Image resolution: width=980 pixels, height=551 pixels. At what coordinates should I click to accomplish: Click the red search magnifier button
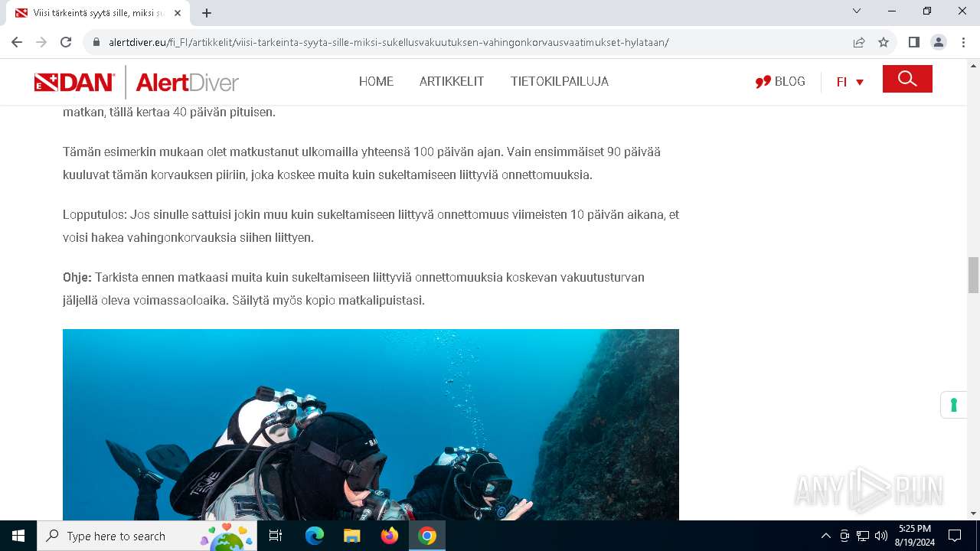907,79
